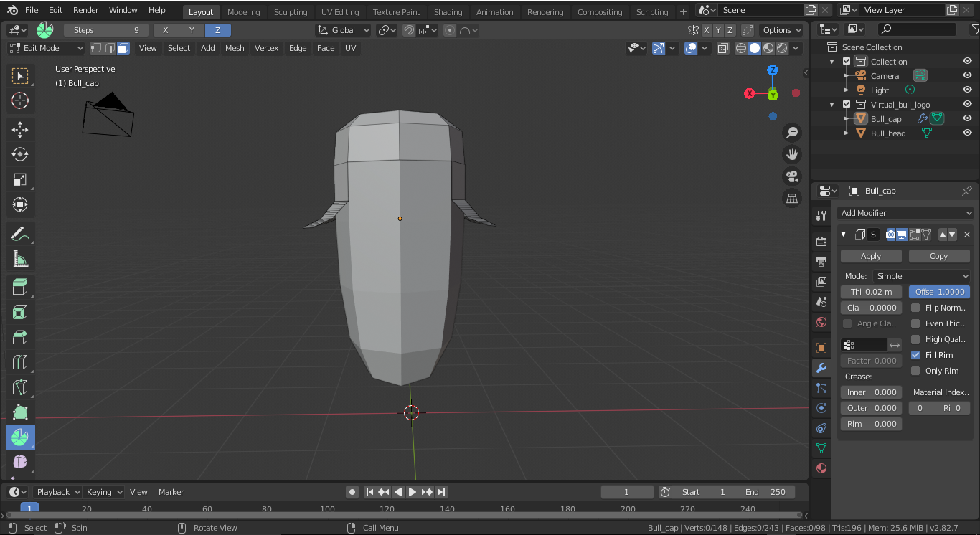Open the Add Modifier dropdown
Image resolution: width=980 pixels, height=535 pixels.
tap(906, 213)
